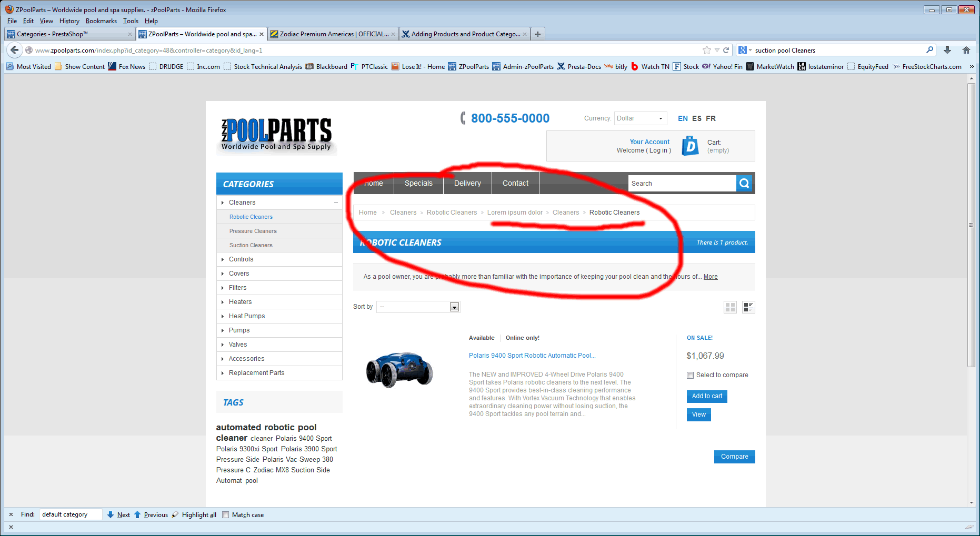Open the downloads arrow icon

(x=947, y=50)
